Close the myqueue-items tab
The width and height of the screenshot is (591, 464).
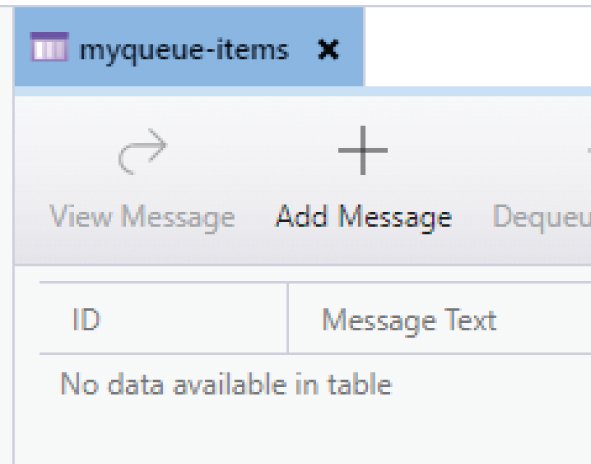click(328, 50)
